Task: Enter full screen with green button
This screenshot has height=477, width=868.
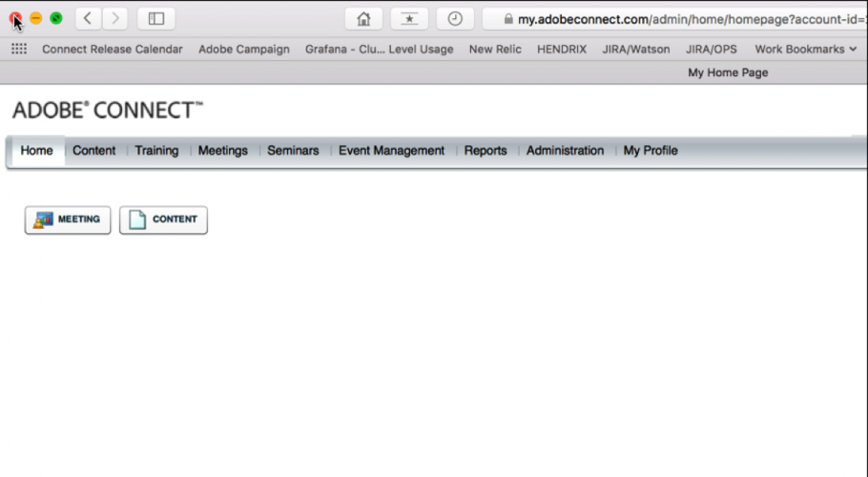Action: click(56, 18)
